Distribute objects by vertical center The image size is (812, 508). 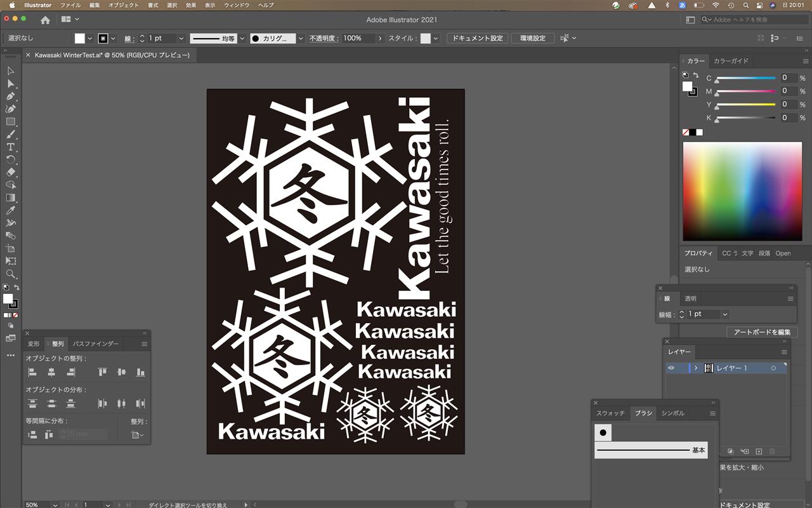pos(51,403)
